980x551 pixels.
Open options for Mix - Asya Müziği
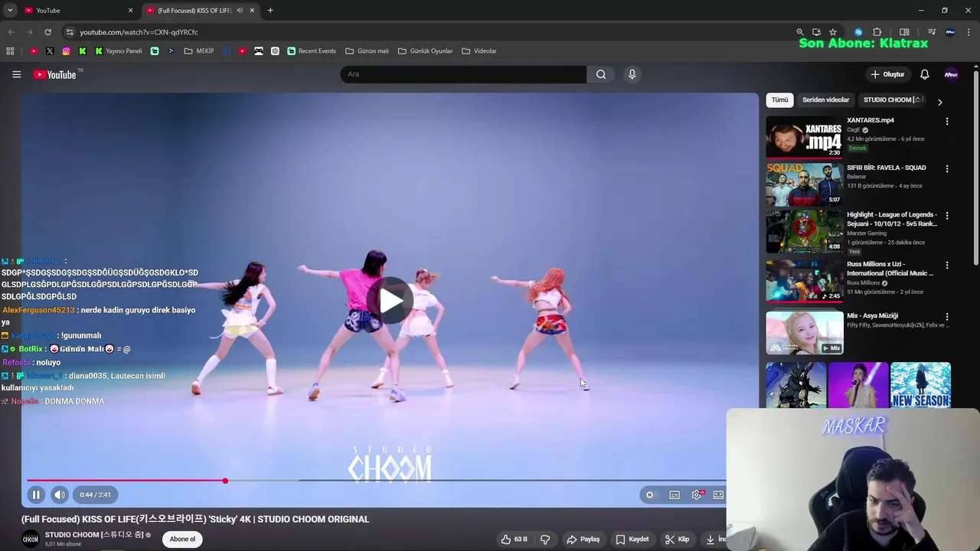coord(947,316)
